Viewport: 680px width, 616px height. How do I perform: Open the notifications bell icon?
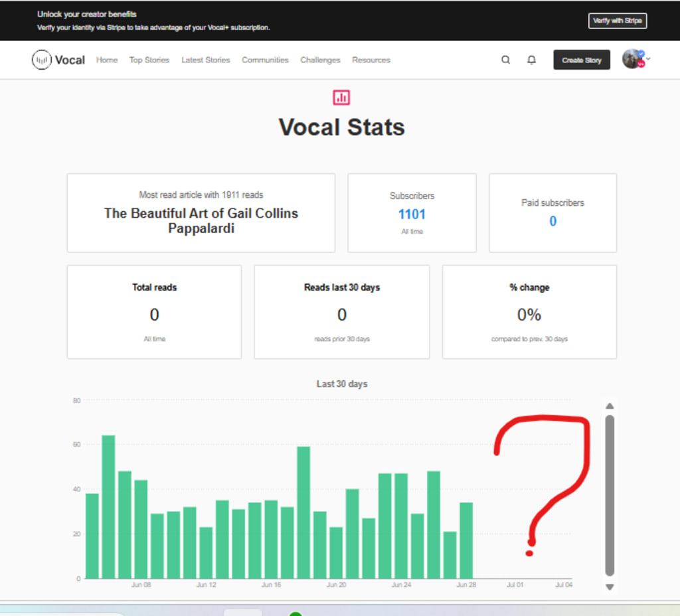pyautogui.click(x=531, y=60)
